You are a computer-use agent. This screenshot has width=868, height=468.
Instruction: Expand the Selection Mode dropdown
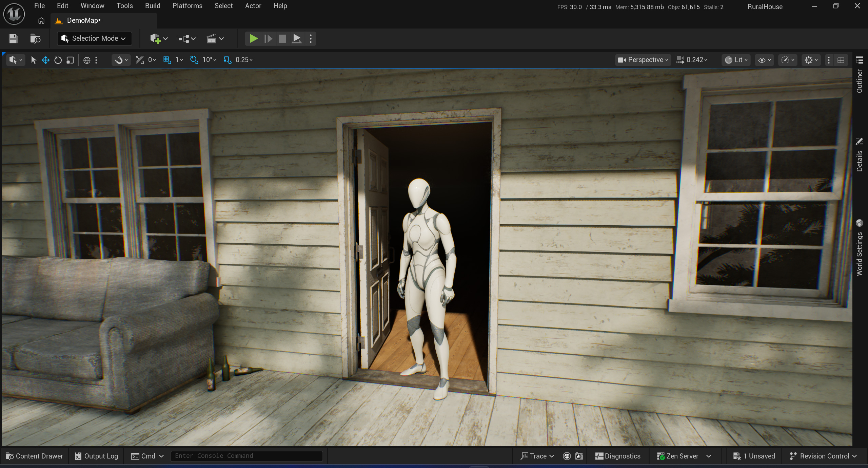point(94,39)
